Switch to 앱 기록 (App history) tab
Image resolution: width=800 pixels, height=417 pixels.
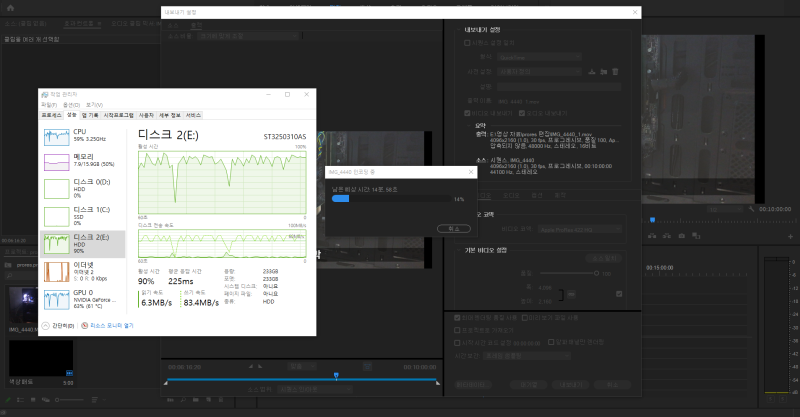click(90, 115)
